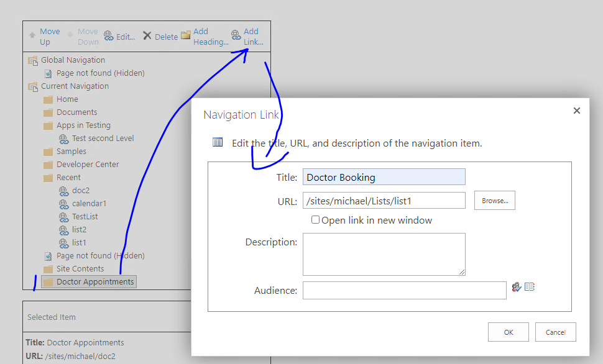Click the Edit... toolbar button

(119, 37)
